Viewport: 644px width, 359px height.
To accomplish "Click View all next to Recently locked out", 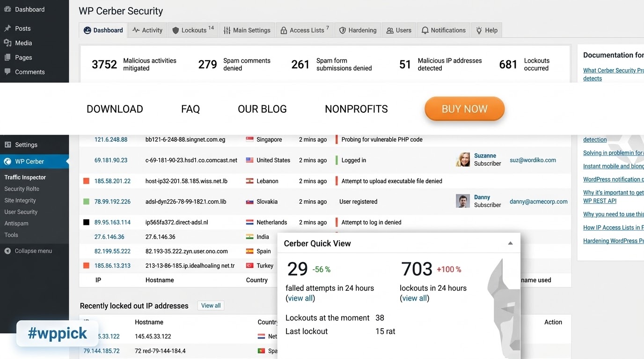I will tap(211, 306).
